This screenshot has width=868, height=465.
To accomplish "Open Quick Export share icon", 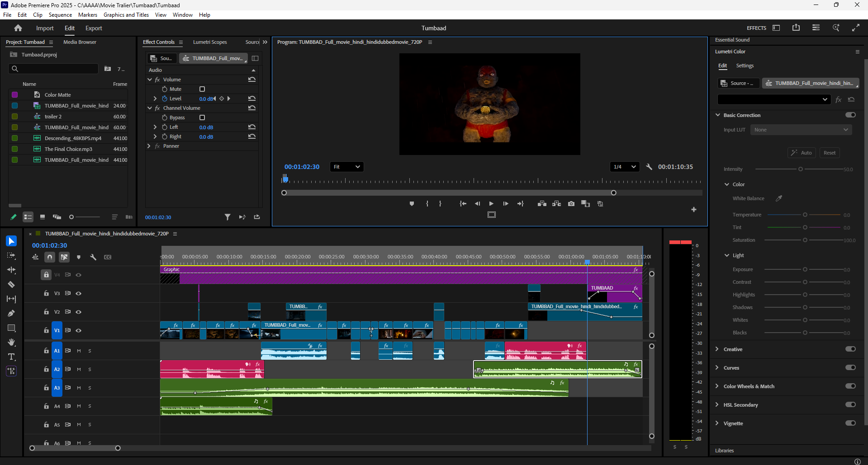I will coord(796,28).
